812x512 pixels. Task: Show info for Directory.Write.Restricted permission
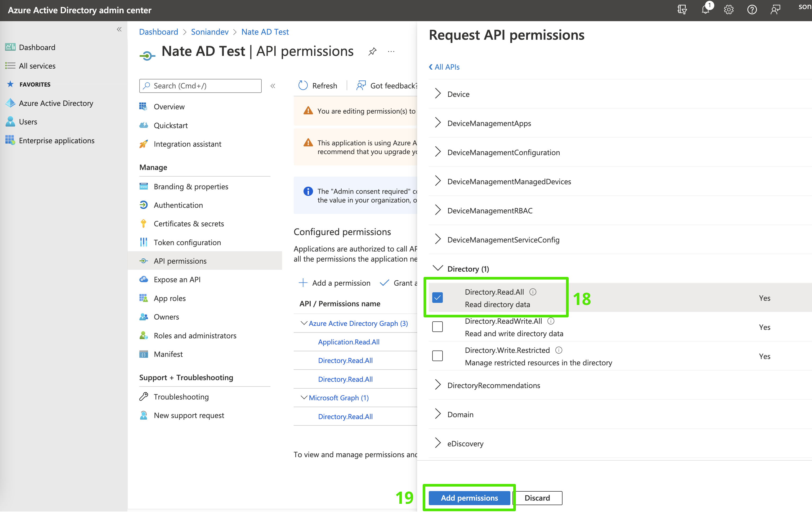(x=559, y=350)
